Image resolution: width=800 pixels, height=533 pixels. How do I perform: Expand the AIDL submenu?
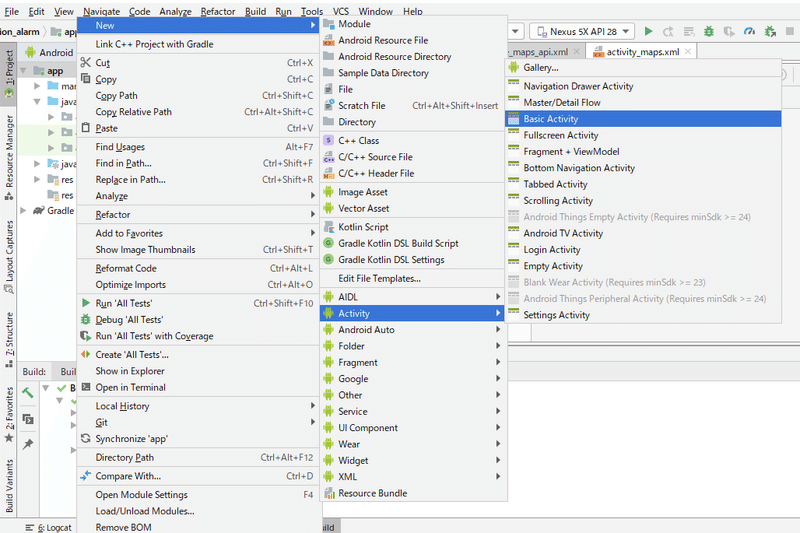(413, 297)
